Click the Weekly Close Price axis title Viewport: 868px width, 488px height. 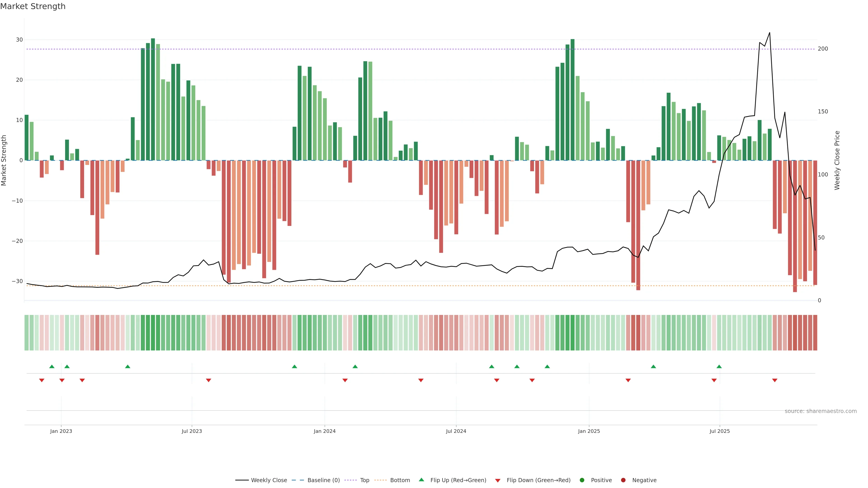(x=837, y=160)
